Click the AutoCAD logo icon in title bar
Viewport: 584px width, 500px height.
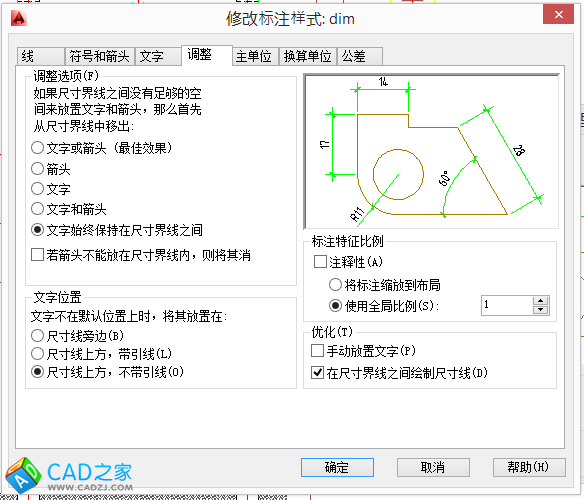tap(19, 18)
